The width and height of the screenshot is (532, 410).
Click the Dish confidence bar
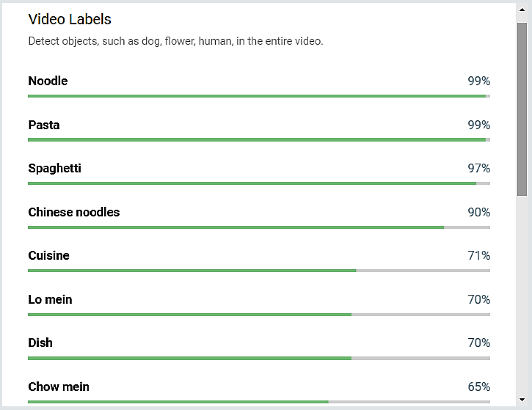(259, 358)
